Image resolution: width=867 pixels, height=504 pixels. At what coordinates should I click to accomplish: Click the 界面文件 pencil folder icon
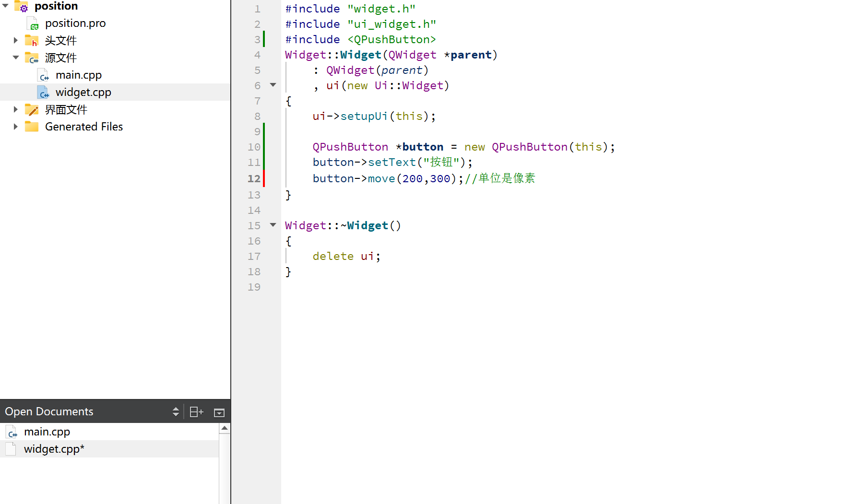click(32, 109)
